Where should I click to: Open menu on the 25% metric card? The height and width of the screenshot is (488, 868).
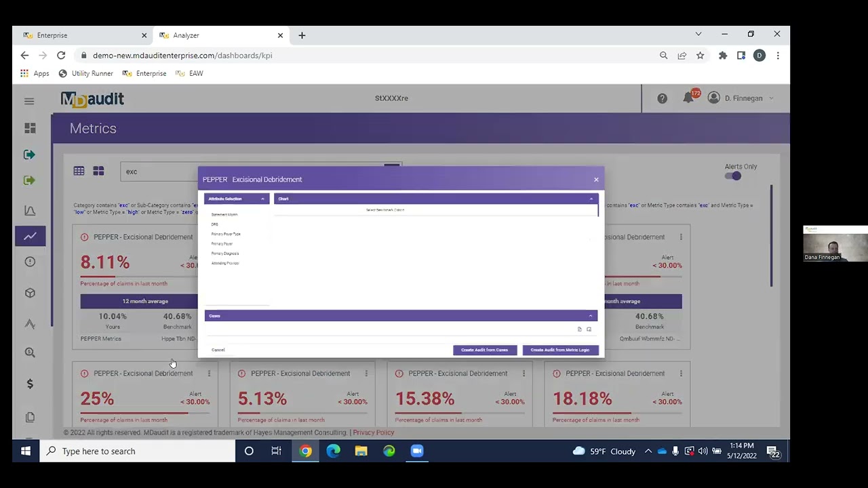pyautogui.click(x=209, y=373)
